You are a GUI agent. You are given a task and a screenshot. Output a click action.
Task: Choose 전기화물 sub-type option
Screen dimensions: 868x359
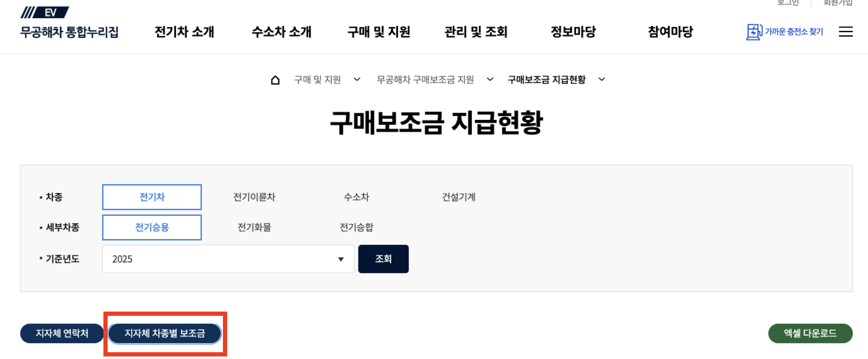click(254, 227)
